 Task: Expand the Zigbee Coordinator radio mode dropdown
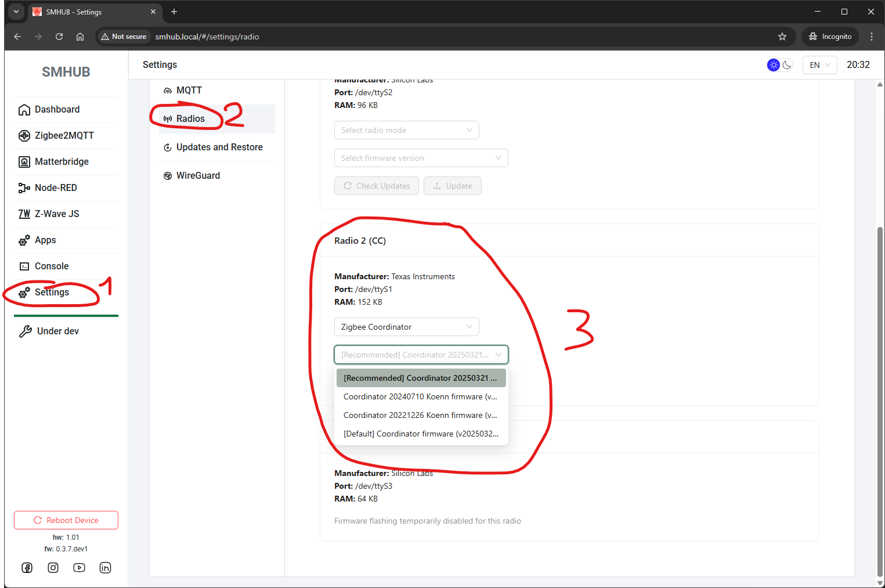tap(406, 327)
